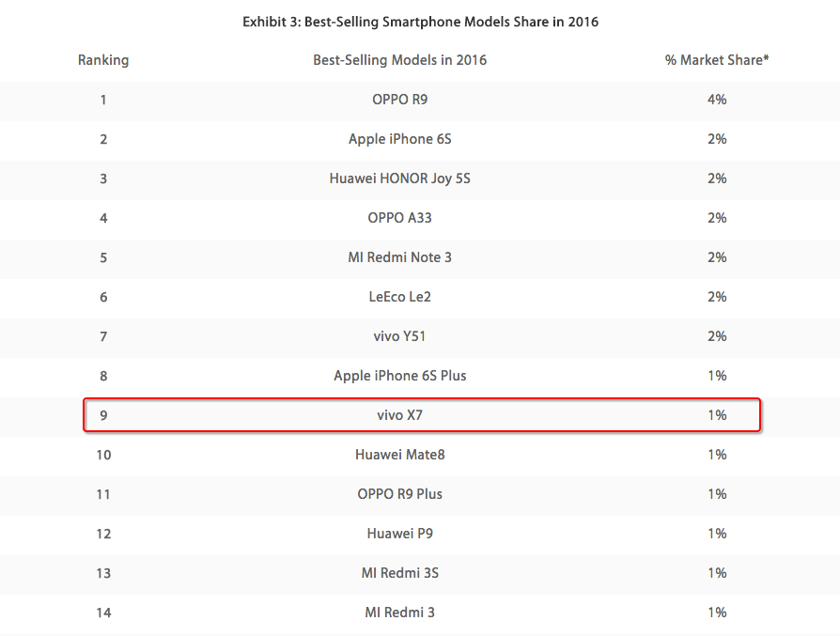
Task: Select the vivo Y51 model cell
Action: [399, 336]
